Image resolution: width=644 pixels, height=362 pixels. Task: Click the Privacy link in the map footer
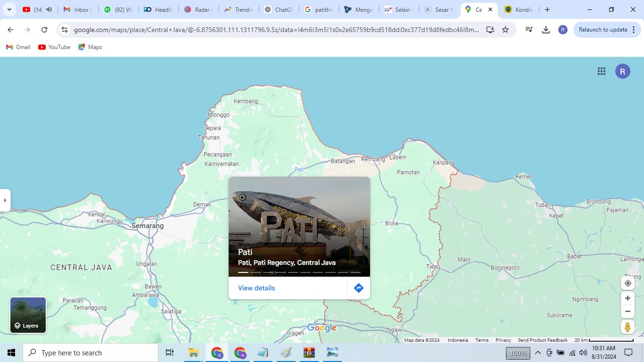[503, 340]
